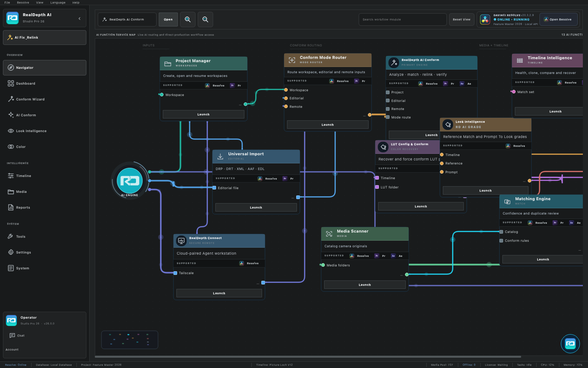
Task: Open Settings in the sidebar
Action: click(45, 252)
